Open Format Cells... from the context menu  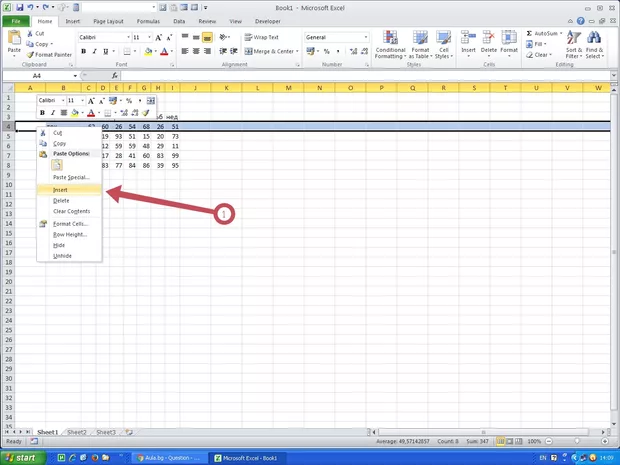[69, 224]
